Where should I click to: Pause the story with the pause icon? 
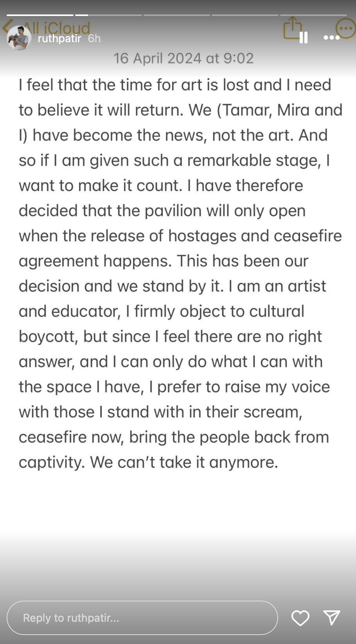coord(304,38)
